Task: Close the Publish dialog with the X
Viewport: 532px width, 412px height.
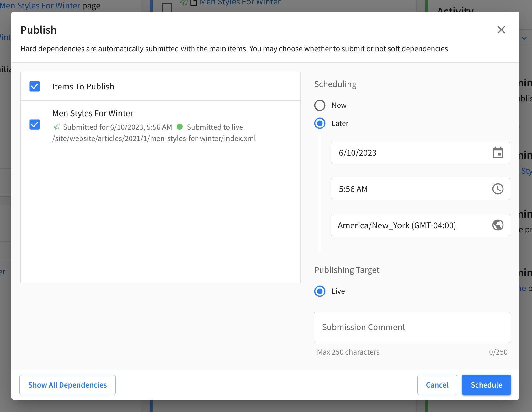Action: 501,30
